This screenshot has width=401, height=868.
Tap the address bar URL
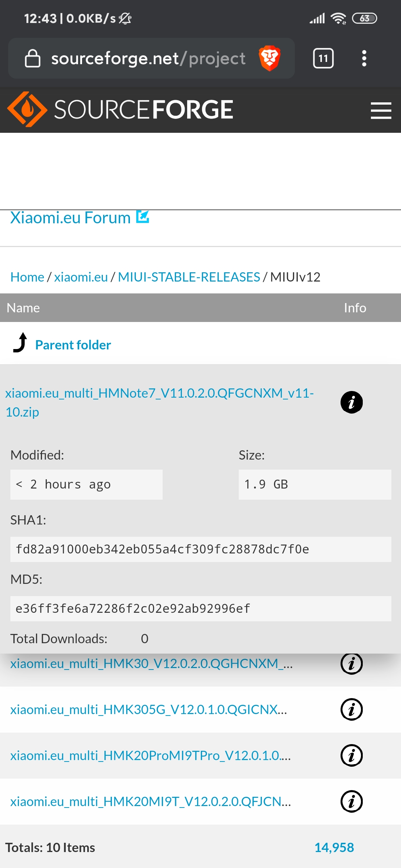pyautogui.click(x=148, y=58)
